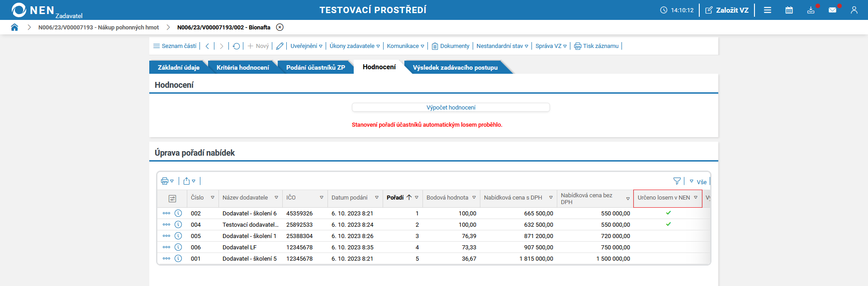The height and width of the screenshot is (286, 868).
Task: Click the refresh record icon
Action: pos(236,46)
